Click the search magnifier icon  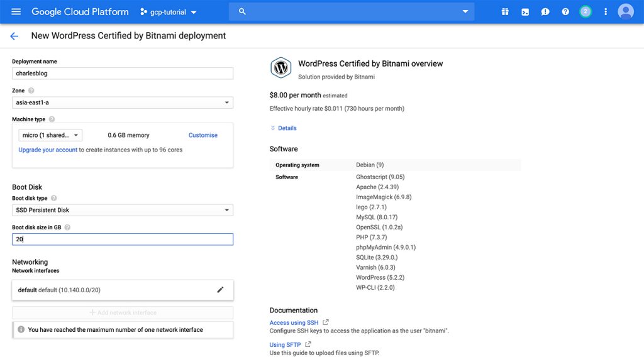tap(242, 11)
